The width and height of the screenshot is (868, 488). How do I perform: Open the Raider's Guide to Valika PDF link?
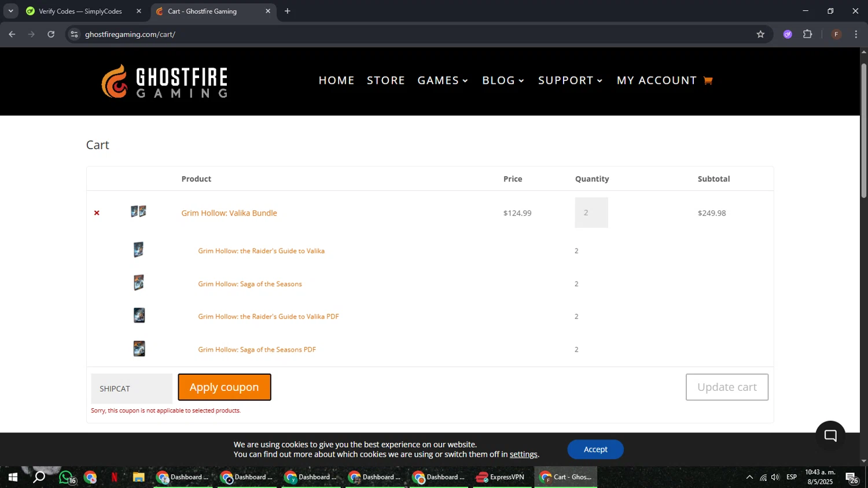pos(269,316)
